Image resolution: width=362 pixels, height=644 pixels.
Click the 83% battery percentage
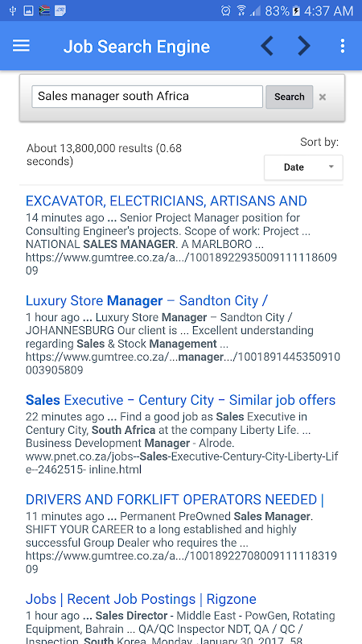277,11
